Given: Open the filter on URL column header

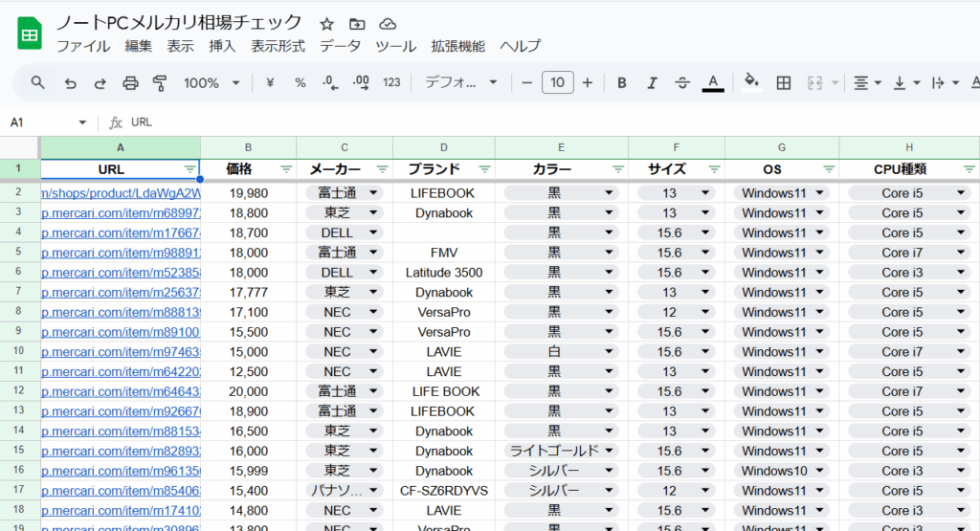Looking at the screenshot, I should point(190,169).
